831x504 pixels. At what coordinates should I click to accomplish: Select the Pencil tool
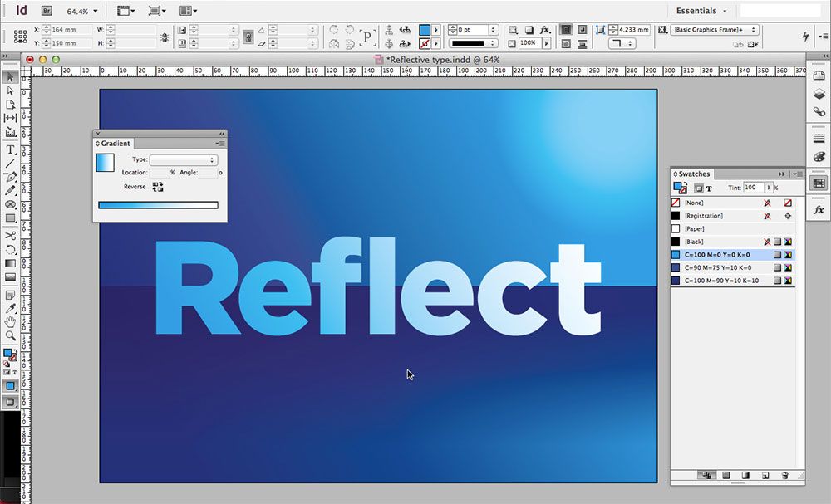pos(10,191)
